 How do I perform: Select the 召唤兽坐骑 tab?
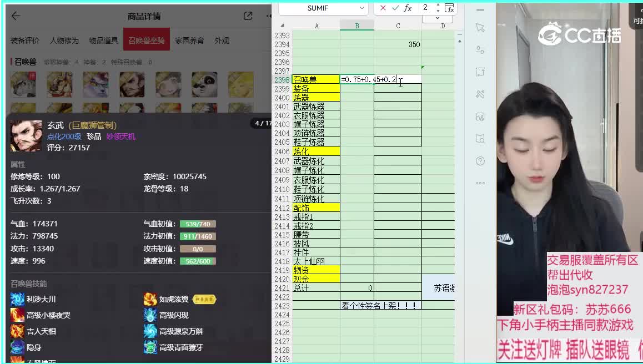coord(147,40)
